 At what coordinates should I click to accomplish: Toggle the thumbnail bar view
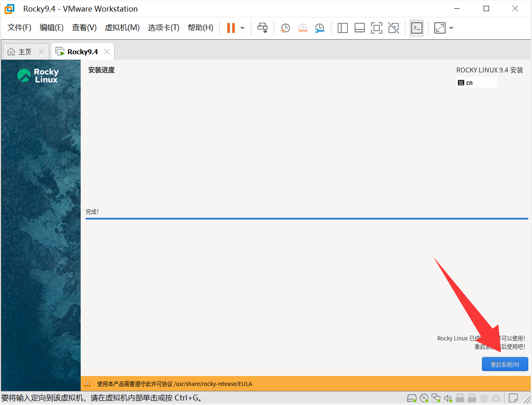[359, 28]
